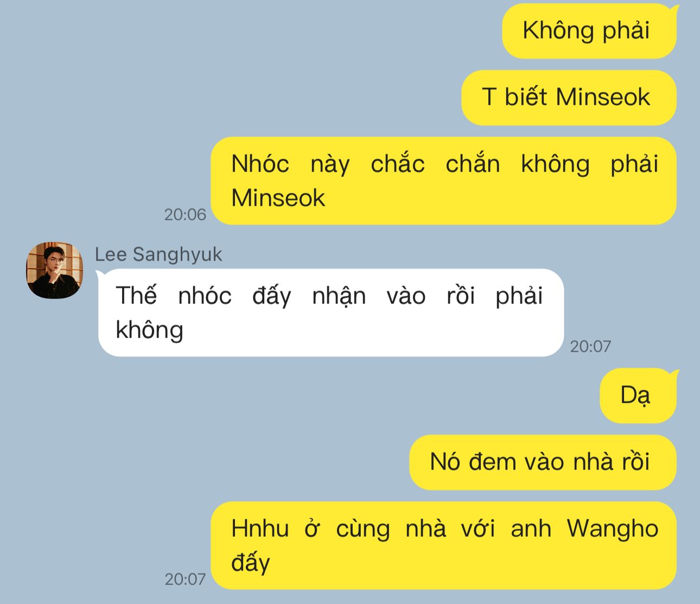Click the word 'Wangho' in the message
The width and height of the screenshot is (700, 604).
coord(613,529)
